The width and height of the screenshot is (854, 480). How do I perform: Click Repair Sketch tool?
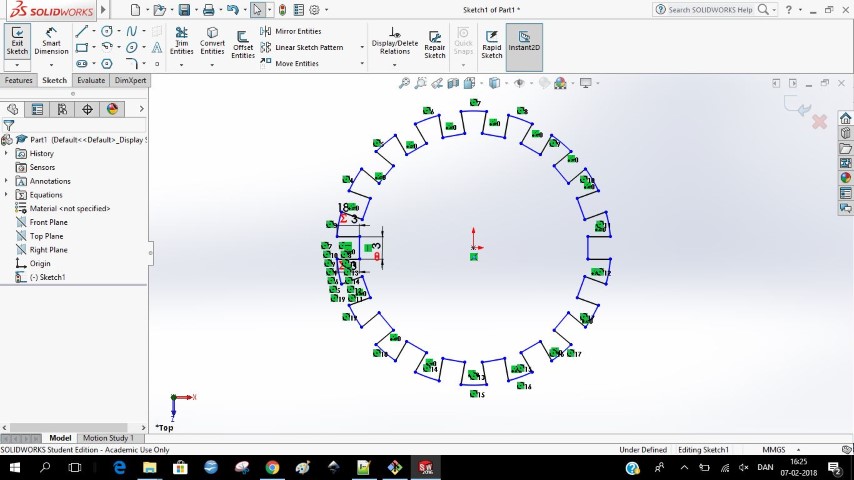coord(435,44)
